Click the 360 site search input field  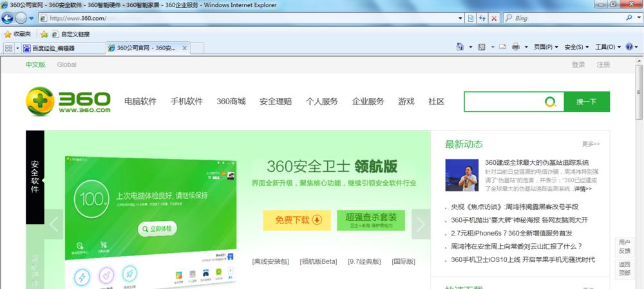(x=514, y=102)
